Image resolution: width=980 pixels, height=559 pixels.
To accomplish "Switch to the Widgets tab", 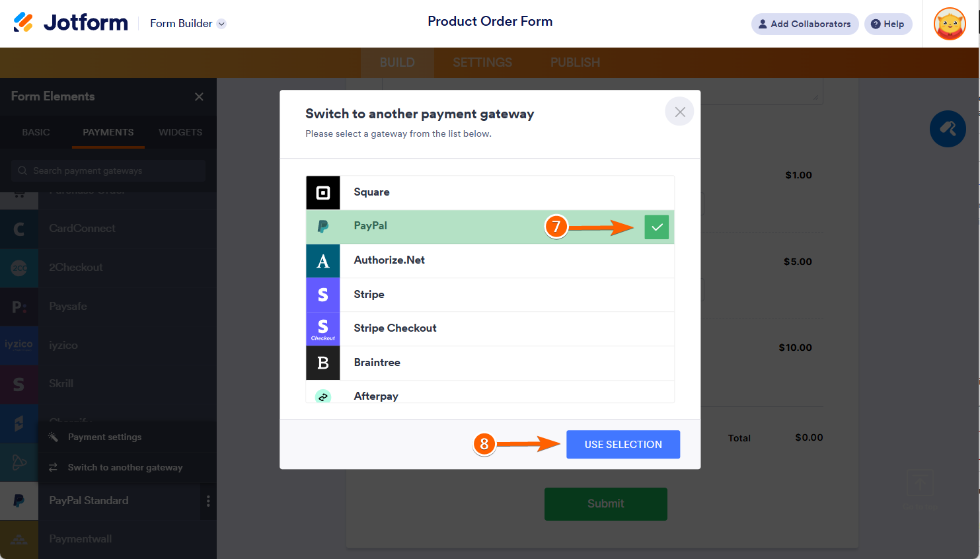I will (x=180, y=132).
